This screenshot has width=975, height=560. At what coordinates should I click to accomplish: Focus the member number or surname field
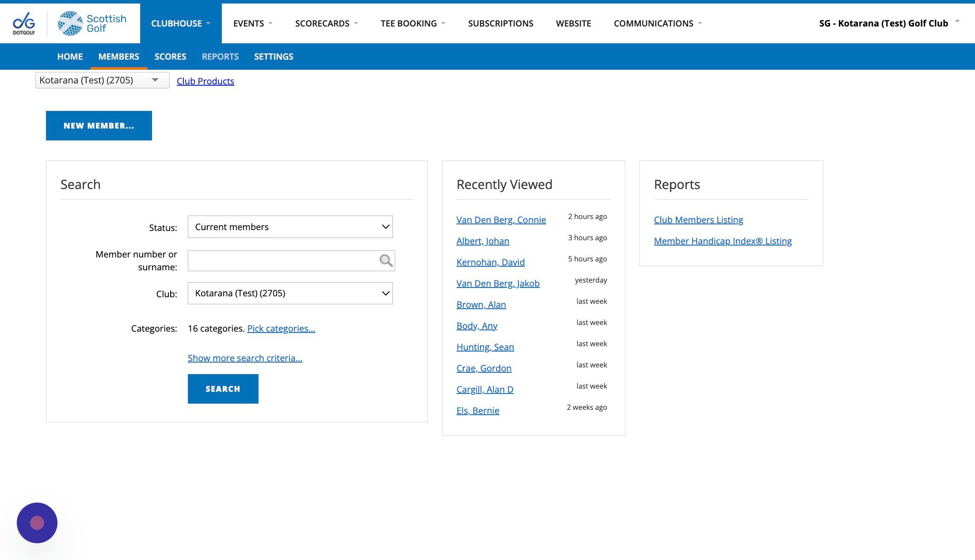[x=283, y=261]
